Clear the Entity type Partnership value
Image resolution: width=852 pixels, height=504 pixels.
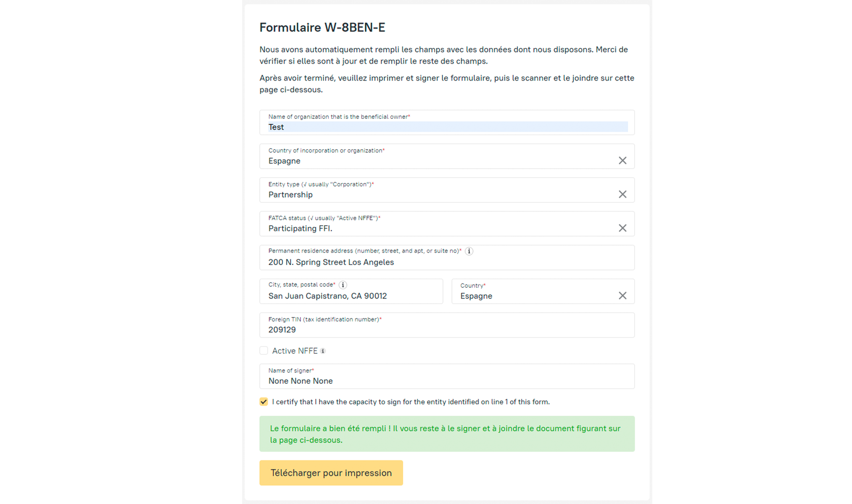pos(623,194)
